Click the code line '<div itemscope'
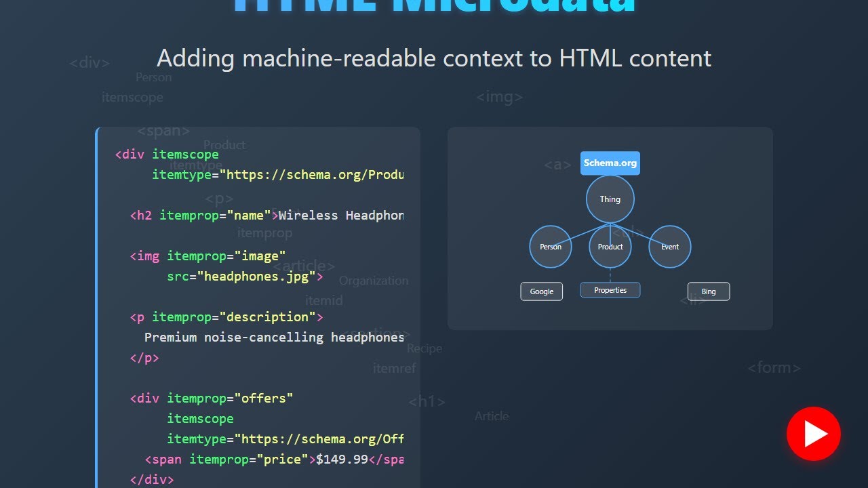The height and width of the screenshot is (488, 868). 167,155
